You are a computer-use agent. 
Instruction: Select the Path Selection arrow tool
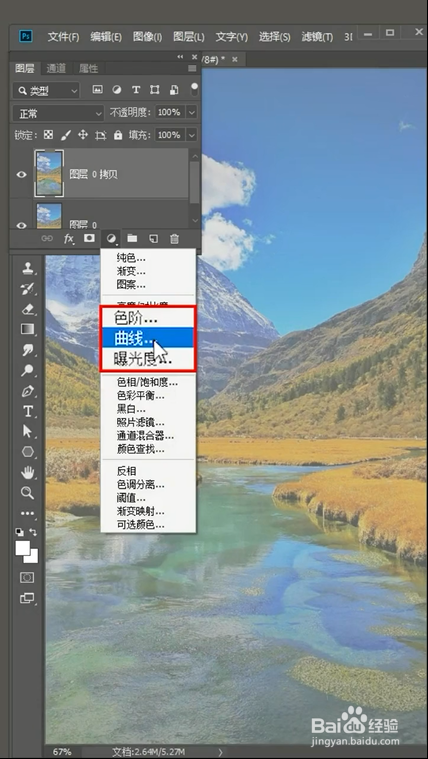pyautogui.click(x=28, y=431)
